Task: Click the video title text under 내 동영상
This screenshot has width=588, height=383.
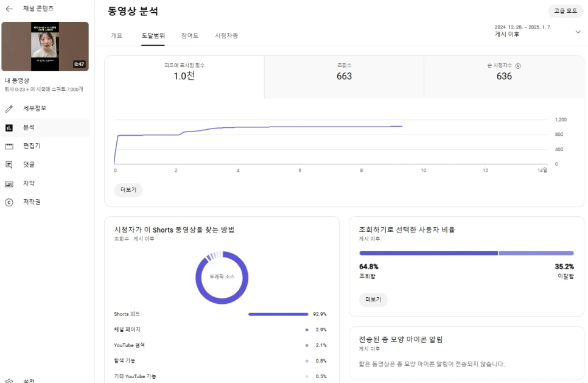Action: coord(44,90)
